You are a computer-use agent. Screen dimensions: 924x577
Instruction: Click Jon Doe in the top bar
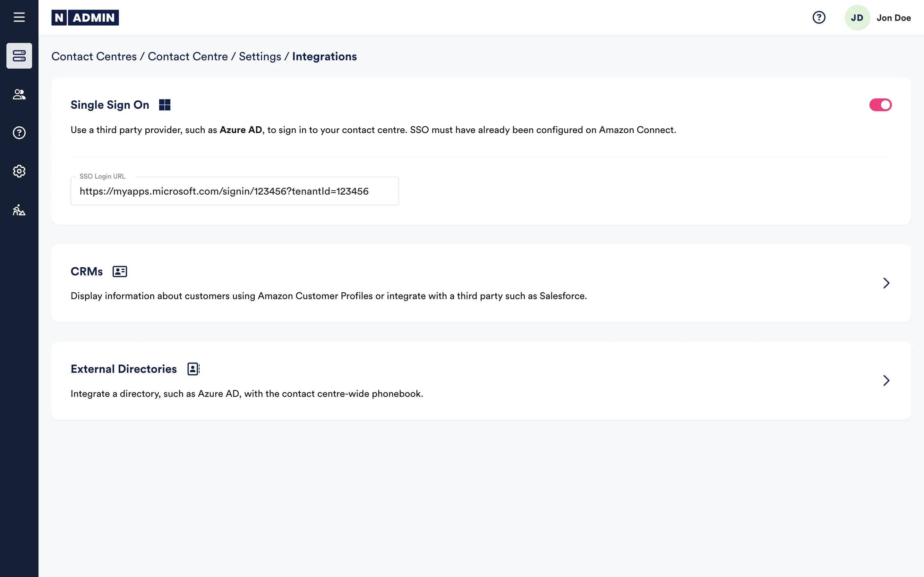pos(894,17)
